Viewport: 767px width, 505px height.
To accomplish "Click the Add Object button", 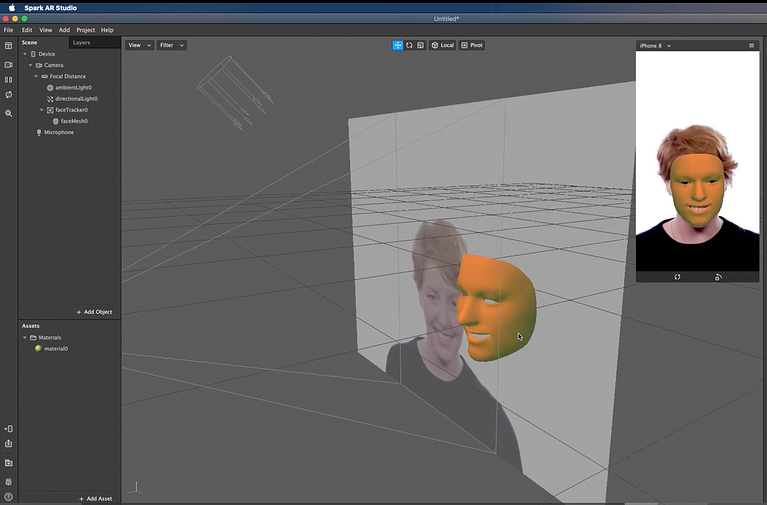I will coord(95,312).
